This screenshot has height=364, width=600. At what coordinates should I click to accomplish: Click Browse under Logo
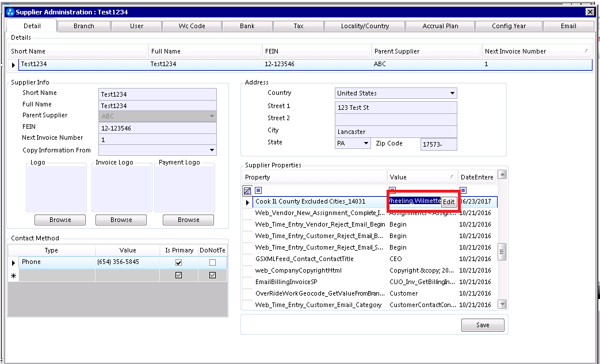pos(60,220)
